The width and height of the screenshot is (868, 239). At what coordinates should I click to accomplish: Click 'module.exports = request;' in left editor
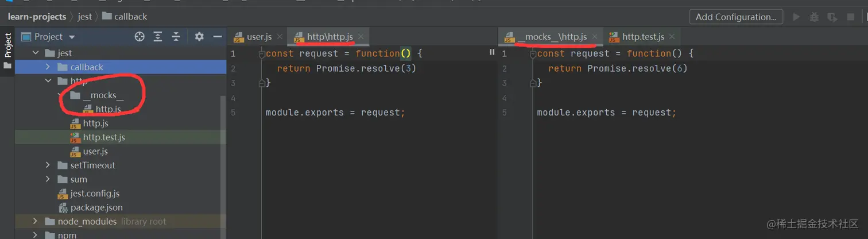[x=336, y=113]
